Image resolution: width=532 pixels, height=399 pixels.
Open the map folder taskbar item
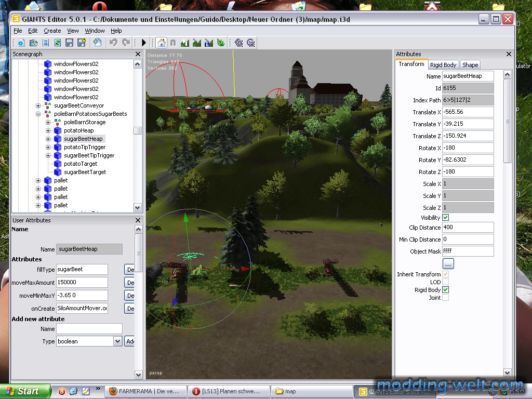point(312,391)
